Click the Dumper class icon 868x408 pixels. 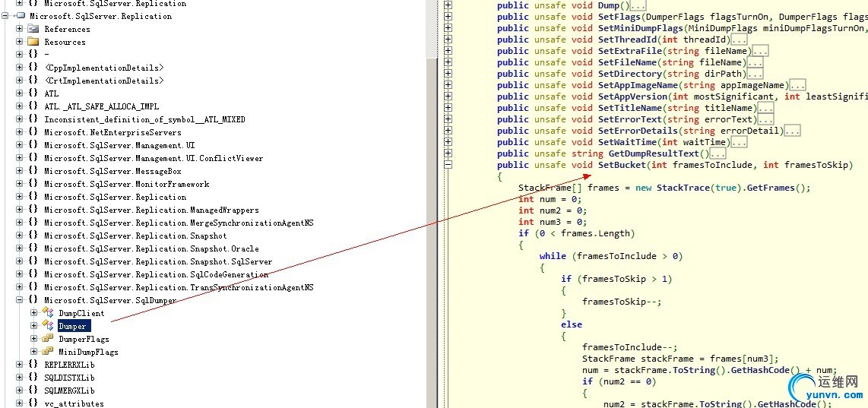coord(48,325)
